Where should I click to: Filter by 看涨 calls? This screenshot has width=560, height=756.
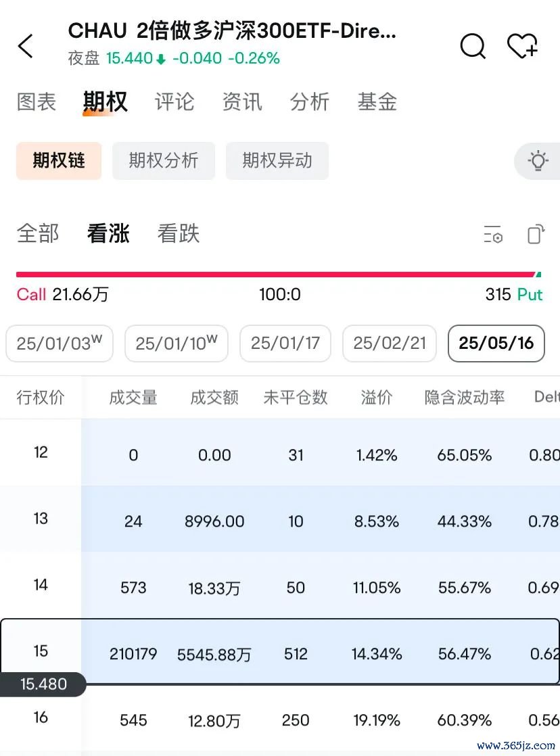tap(108, 234)
